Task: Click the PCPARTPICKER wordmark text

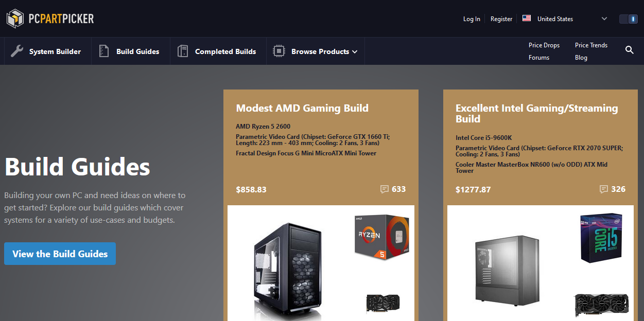Action: pos(61,19)
